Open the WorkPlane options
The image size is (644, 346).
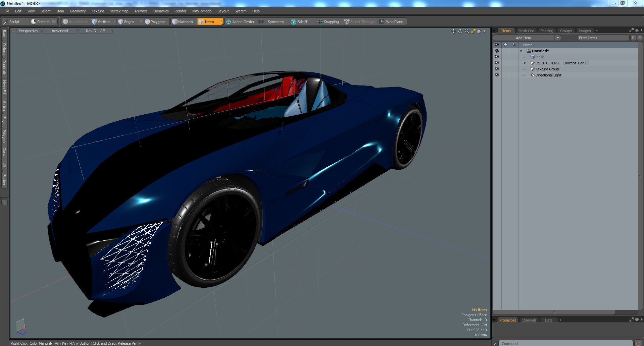(x=392, y=22)
